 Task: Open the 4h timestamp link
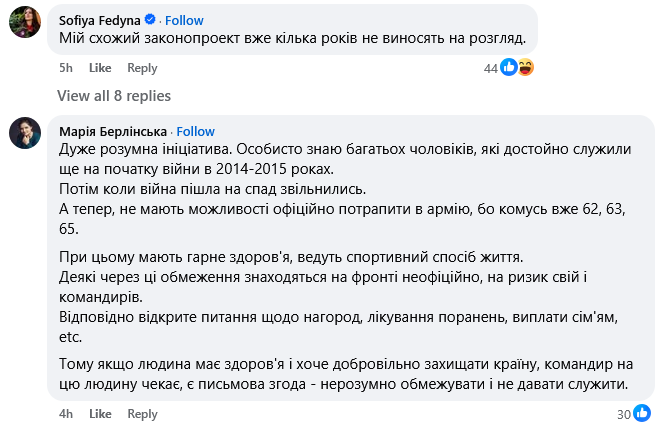point(66,414)
